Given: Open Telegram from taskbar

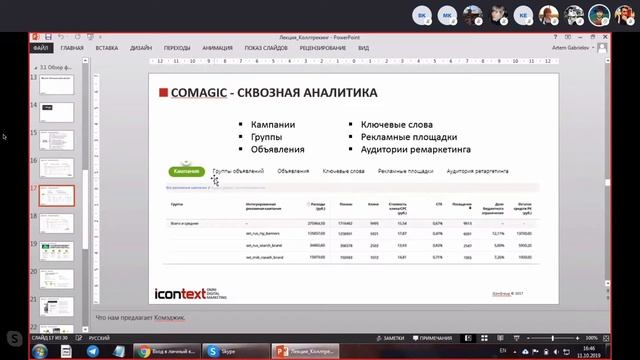Looking at the screenshot, I should (x=93, y=351).
